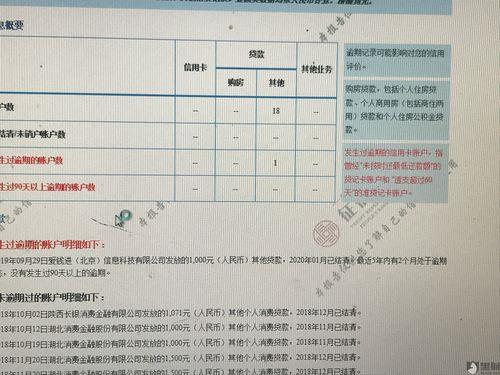
Task: Click the text 没有发生过90天以上的逾期
Action: [60, 273]
